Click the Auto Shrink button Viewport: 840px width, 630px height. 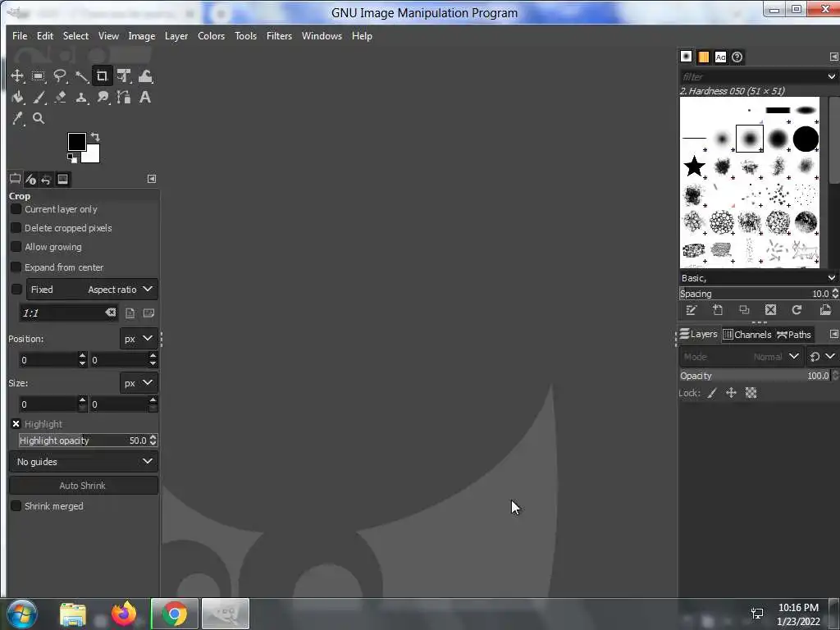pyautogui.click(x=84, y=486)
